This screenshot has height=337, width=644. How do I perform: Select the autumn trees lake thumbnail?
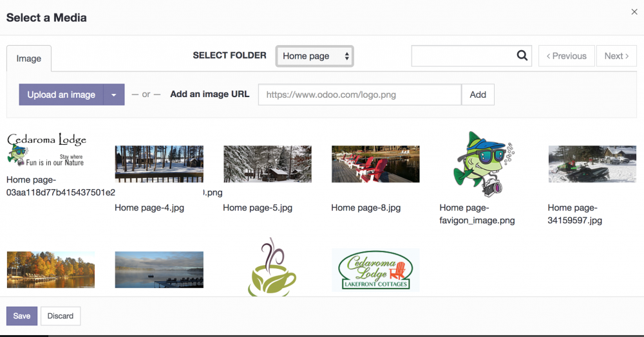[x=51, y=269]
